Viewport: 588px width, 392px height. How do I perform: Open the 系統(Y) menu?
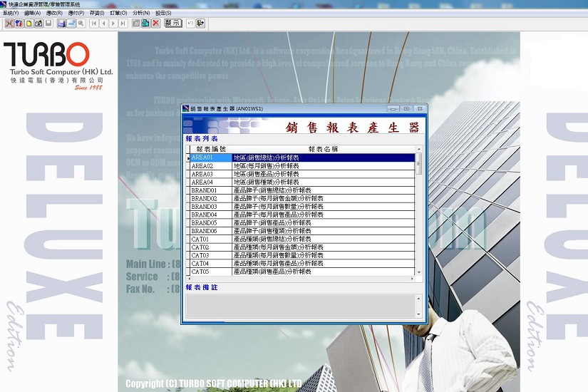(11, 13)
